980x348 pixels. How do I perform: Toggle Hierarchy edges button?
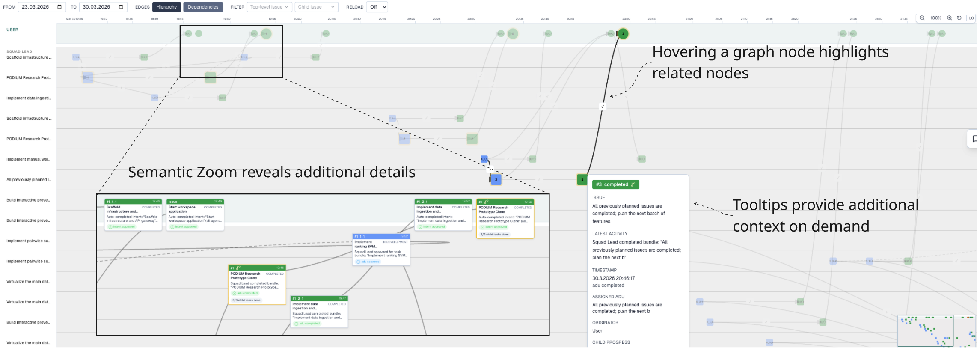[x=166, y=7]
